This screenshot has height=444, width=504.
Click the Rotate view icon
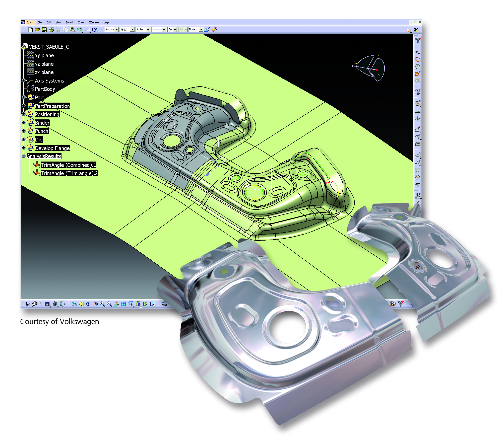[x=95, y=304]
